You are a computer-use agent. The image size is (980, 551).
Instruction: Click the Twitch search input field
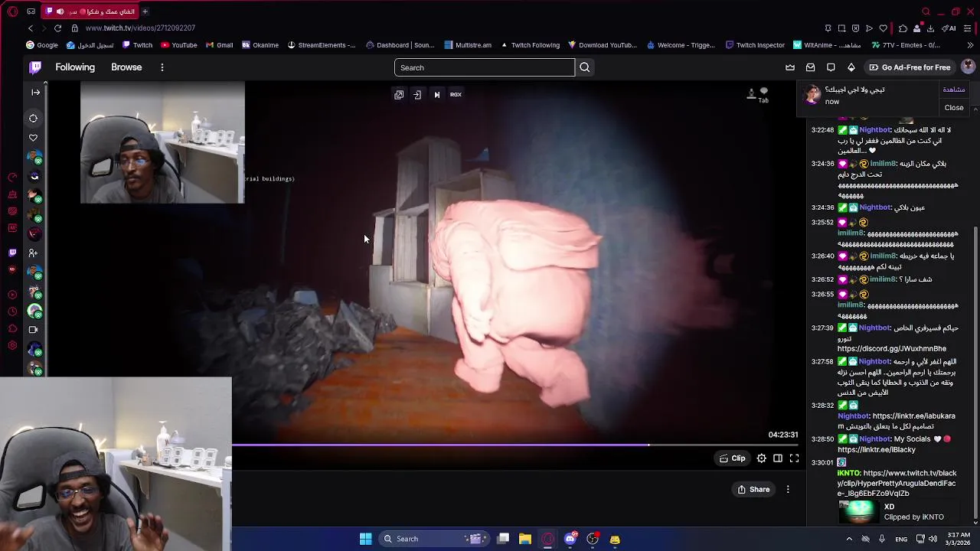485,67
